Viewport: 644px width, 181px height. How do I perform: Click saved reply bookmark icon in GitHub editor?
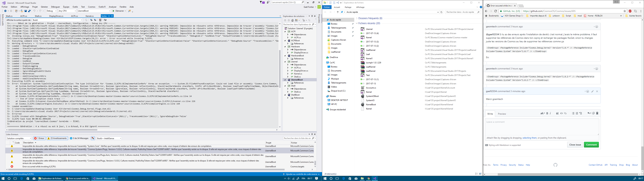(x=597, y=113)
